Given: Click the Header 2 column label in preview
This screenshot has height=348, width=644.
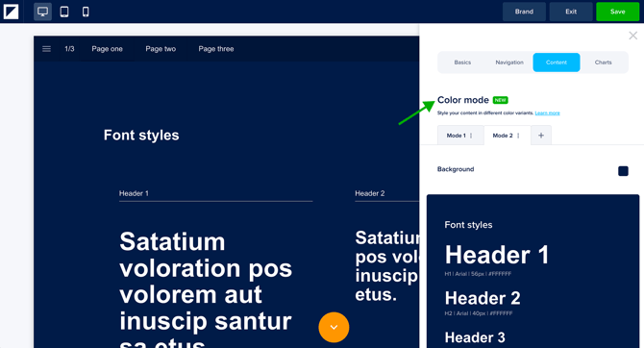Looking at the screenshot, I should 370,193.
